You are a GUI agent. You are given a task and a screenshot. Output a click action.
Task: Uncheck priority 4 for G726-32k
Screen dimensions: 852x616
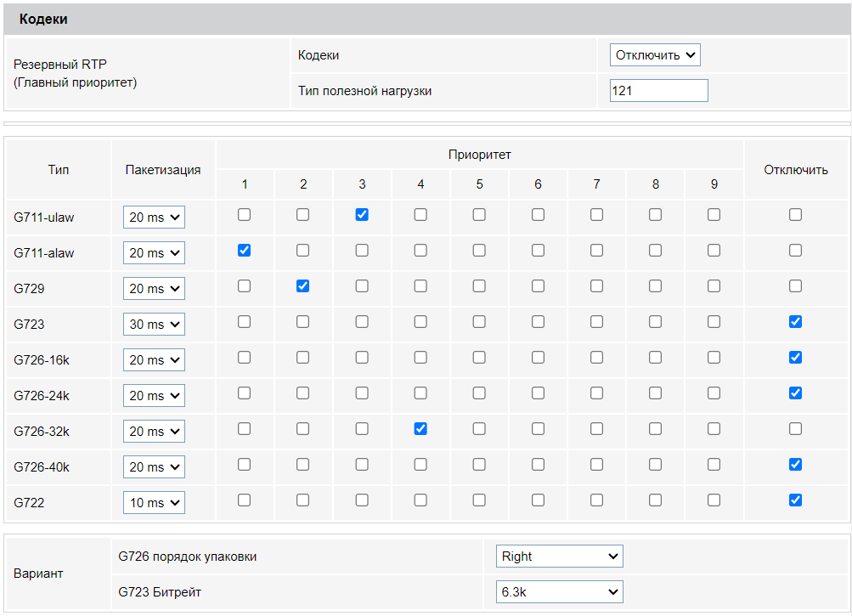[x=420, y=429]
